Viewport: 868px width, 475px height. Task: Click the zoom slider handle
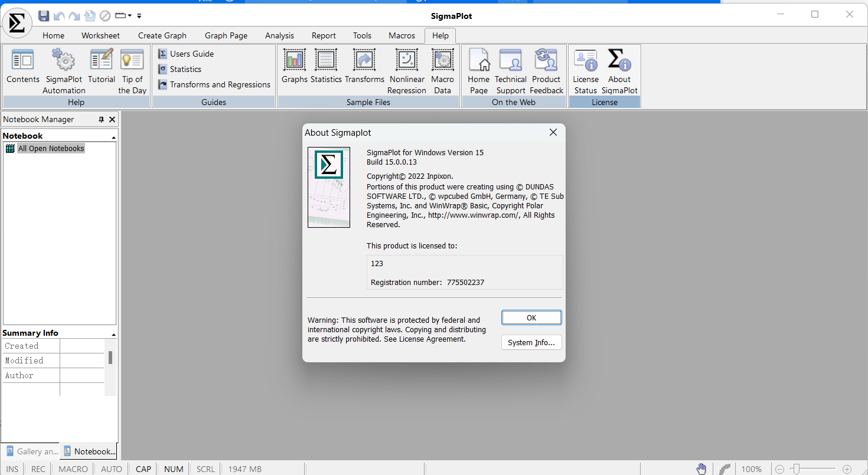tap(797, 469)
